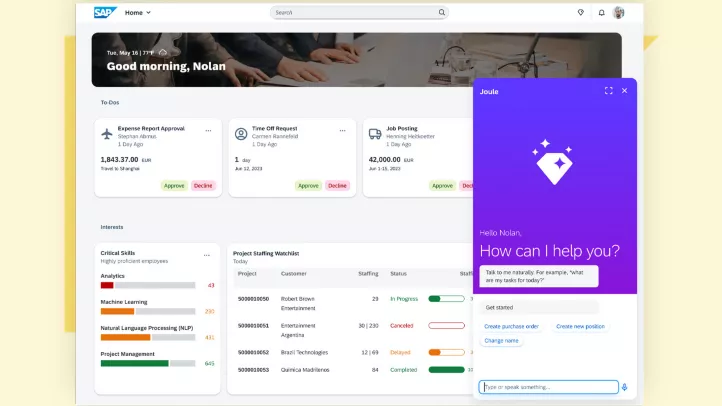This screenshot has height=406, width=722.
Task: Approve the Expense Report from Stephan Abmus
Action: (x=174, y=185)
